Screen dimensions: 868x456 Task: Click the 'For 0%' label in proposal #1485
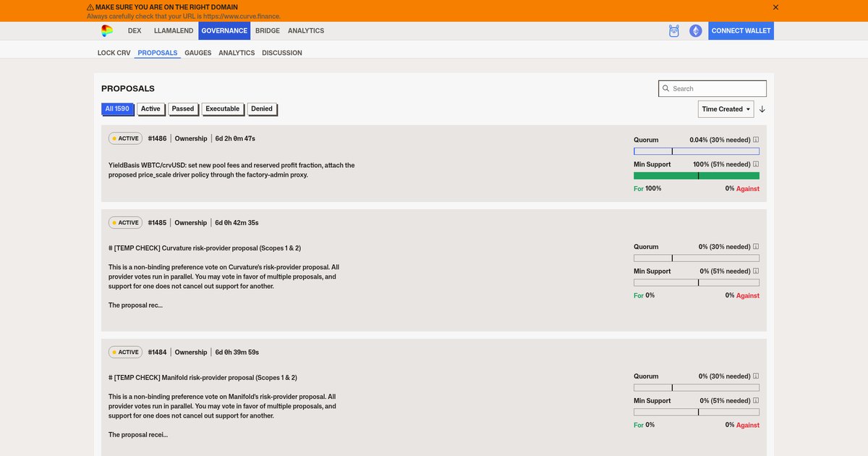(644, 295)
